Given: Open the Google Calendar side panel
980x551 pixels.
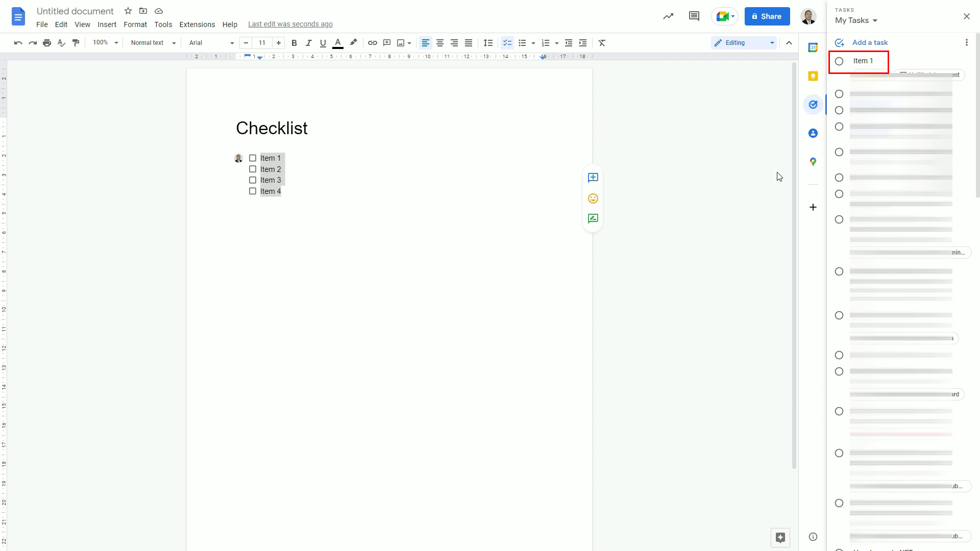Looking at the screenshot, I should [x=813, y=47].
